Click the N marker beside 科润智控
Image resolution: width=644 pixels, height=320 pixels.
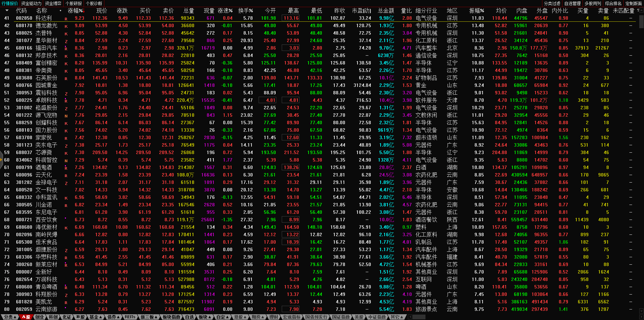(66, 161)
